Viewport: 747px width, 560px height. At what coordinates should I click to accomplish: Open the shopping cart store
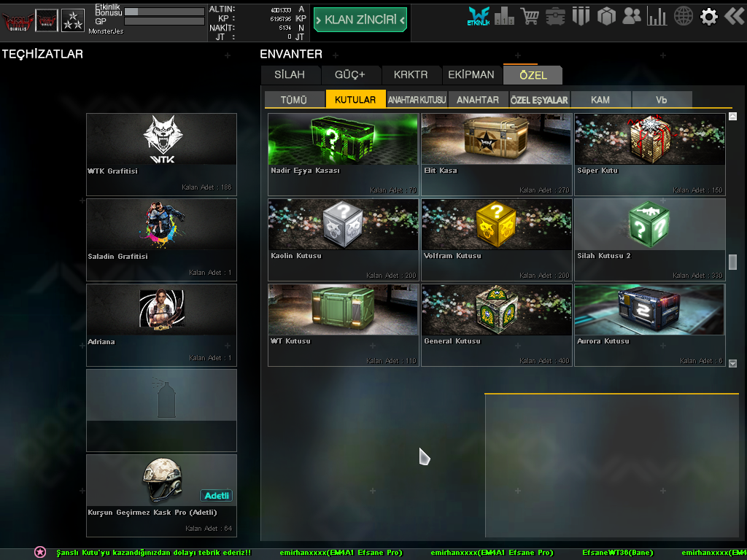click(530, 17)
